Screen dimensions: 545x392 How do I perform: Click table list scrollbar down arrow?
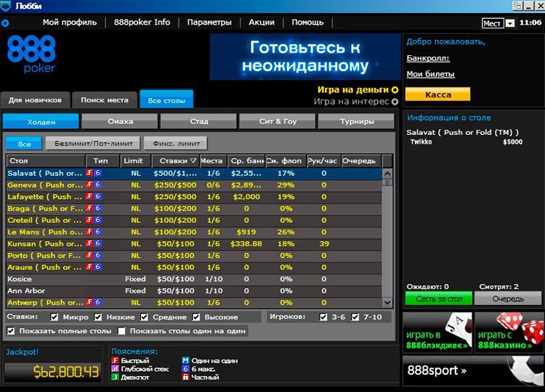point(387,303)
